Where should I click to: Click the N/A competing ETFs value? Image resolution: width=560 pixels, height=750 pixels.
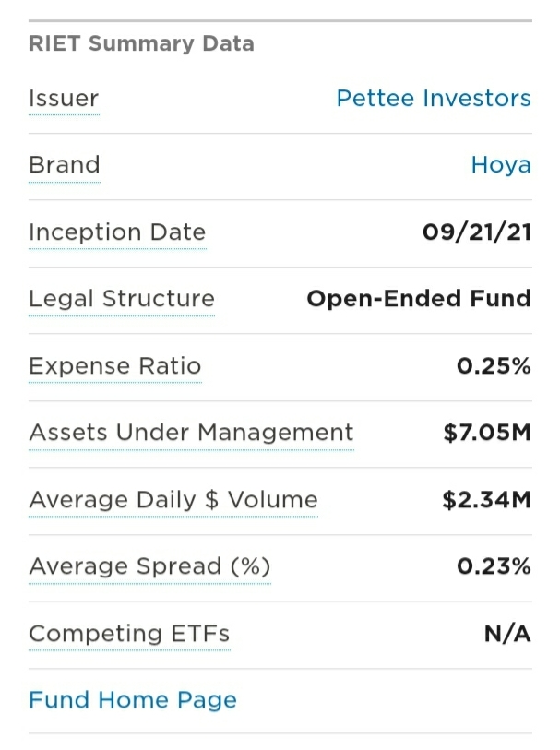click(507, 634)
